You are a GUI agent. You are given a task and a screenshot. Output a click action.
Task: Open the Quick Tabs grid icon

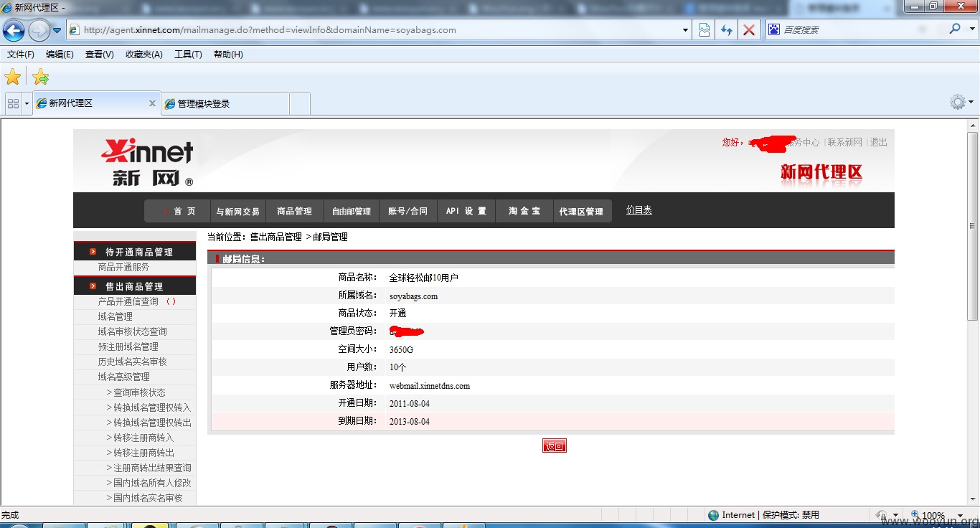point(13,103)
